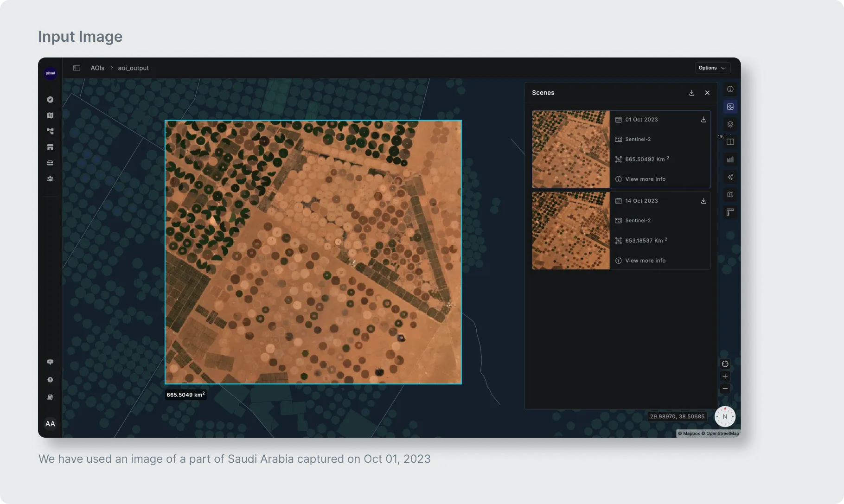Image resolution: width=844 pixels, height=504 pixels.
Task: Select the ruler measurement tool icon
Action: (730, 212)
